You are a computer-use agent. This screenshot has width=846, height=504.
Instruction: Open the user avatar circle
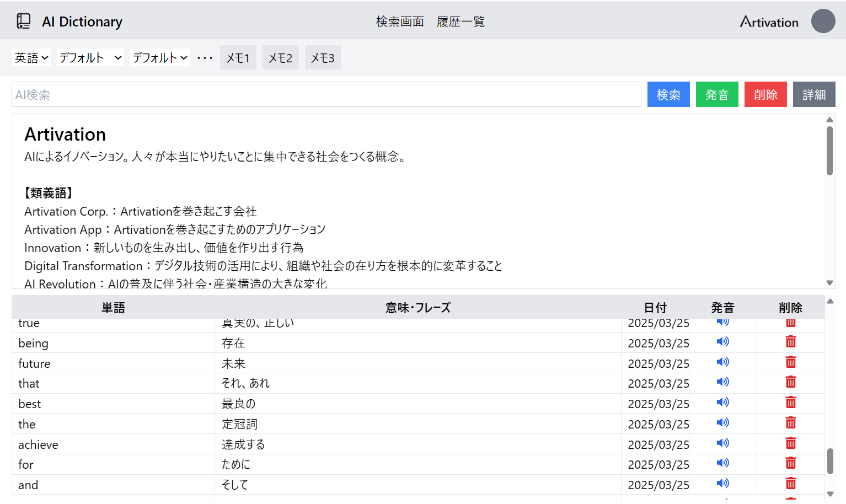(823, 21)
